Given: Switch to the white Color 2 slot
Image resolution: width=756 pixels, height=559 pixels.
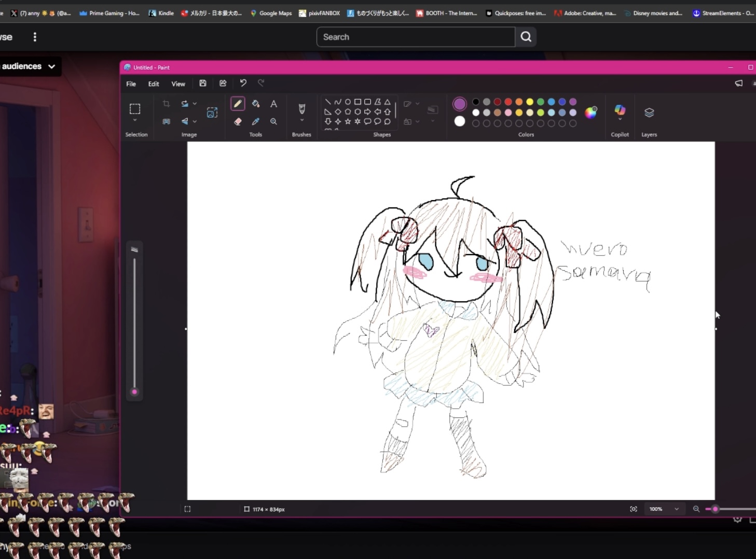Looking at the screenshot, I should click(460, 121).
